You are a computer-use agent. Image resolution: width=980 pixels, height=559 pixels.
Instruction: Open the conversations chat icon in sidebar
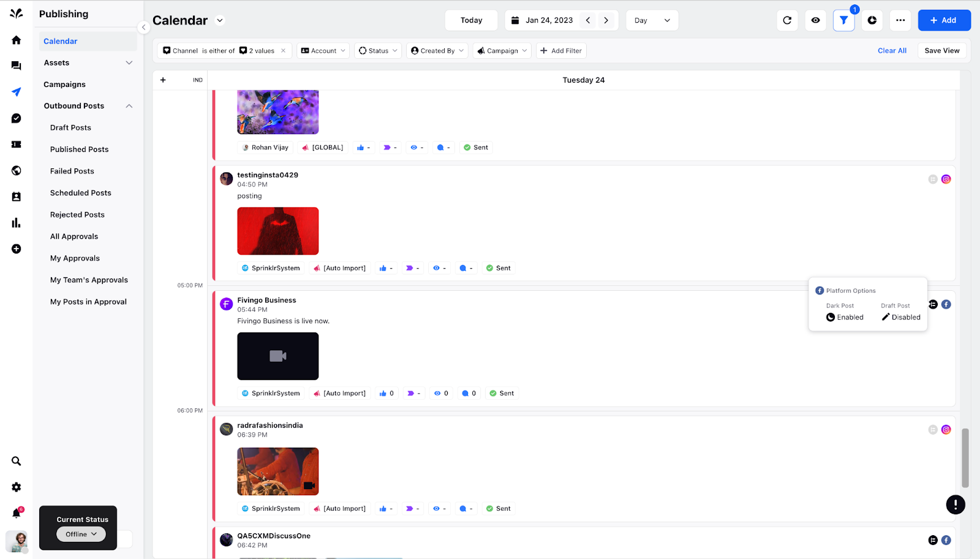point(17,66)
